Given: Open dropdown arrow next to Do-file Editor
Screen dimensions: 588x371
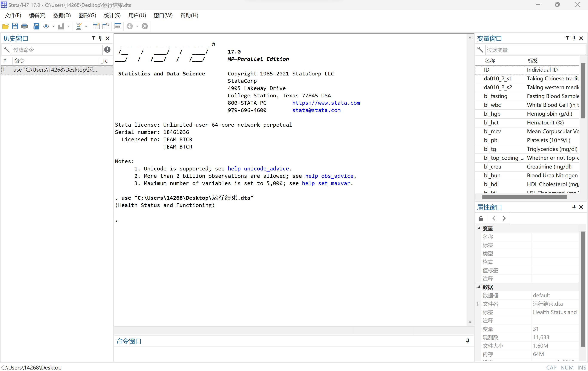Looking at the screenshot, I should [x=86, y=26].
